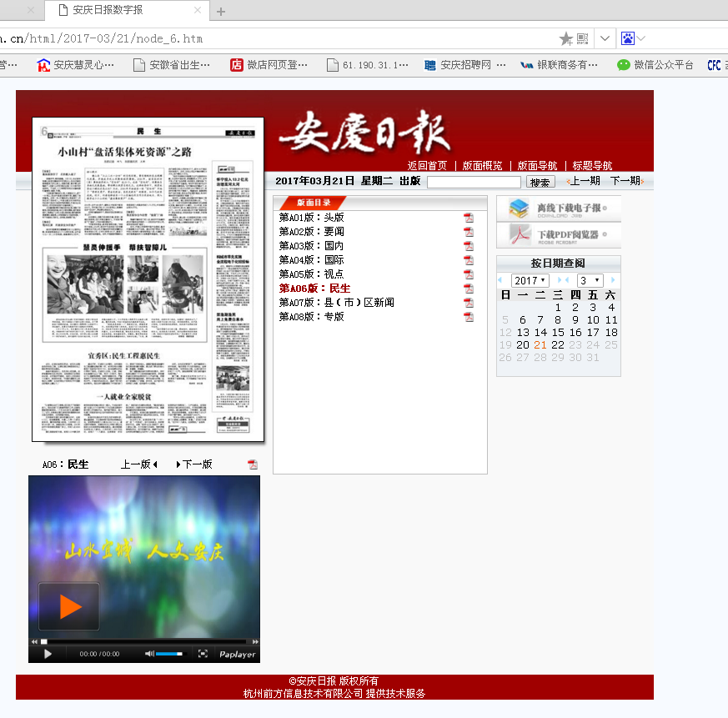This screenshot has width=728, height=718.
Task: Close the 安庆日报数字报 tab
Action: pyautogui.click(x=198, y=10)
